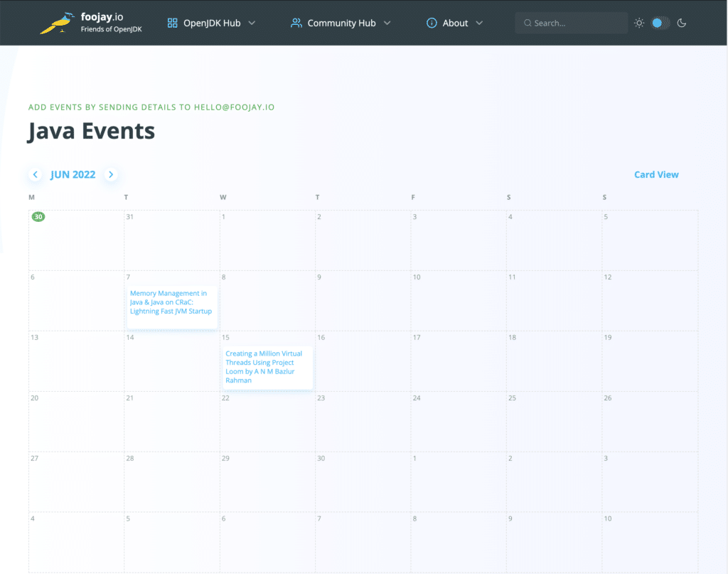Expand the OpenJDK Hub chevron
Image resolution: width=728 pixels, height=574 pixels.
click(x=252, y=23)
